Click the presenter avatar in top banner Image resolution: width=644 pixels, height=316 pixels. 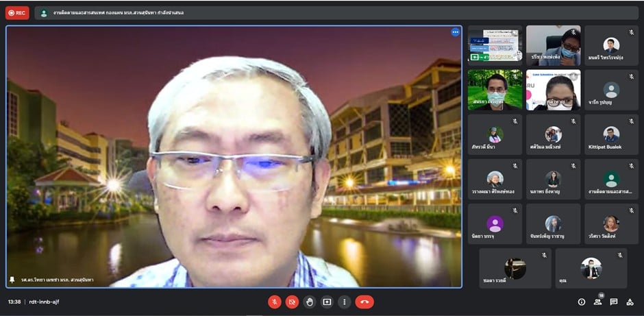tap(44, 12)
